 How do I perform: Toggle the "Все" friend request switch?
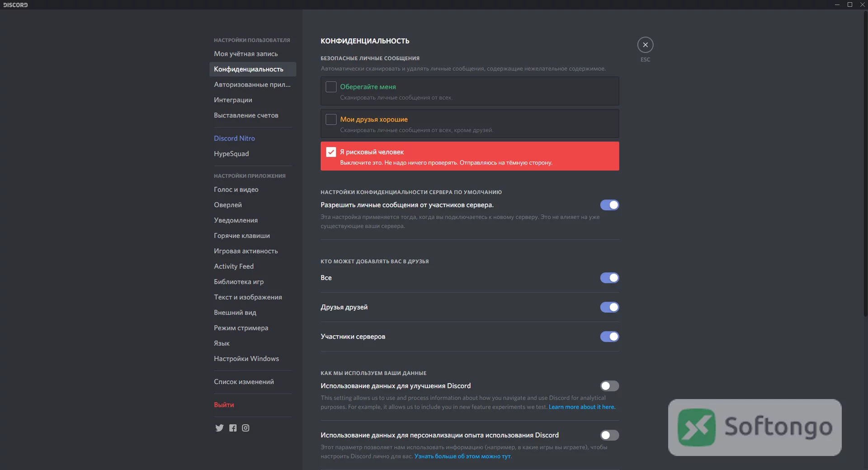pos(609,278)
